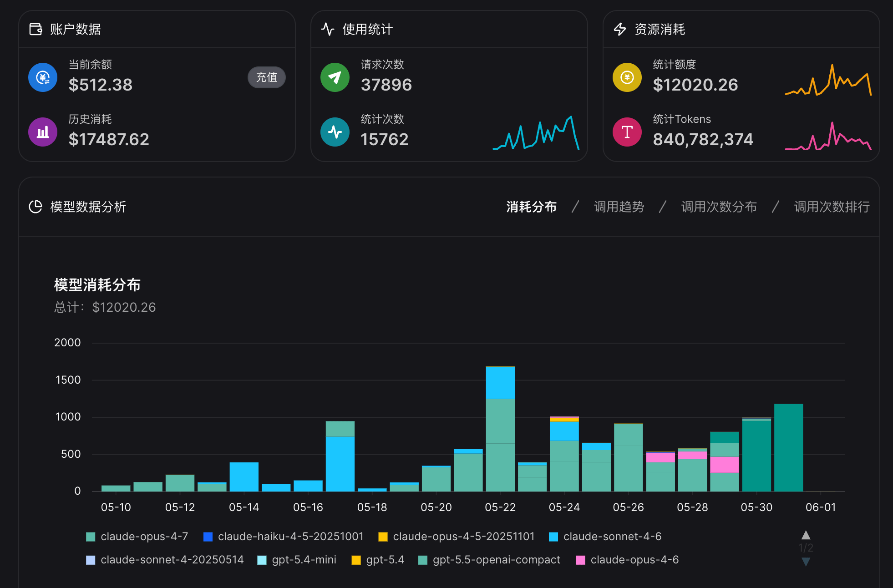Click the 05-26 bar in the chart
Screen dimensions: 893x588
click(628, 457)
